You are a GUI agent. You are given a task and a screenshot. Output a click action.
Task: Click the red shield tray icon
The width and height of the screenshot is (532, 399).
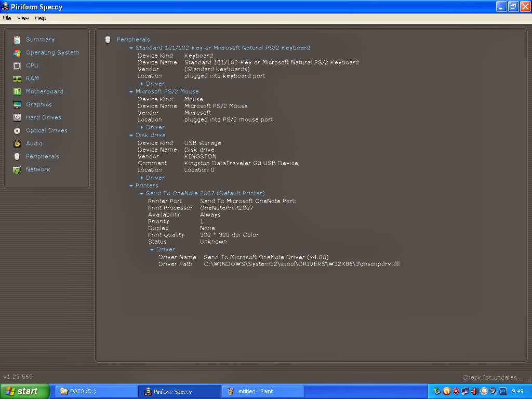tap(456, 391)
